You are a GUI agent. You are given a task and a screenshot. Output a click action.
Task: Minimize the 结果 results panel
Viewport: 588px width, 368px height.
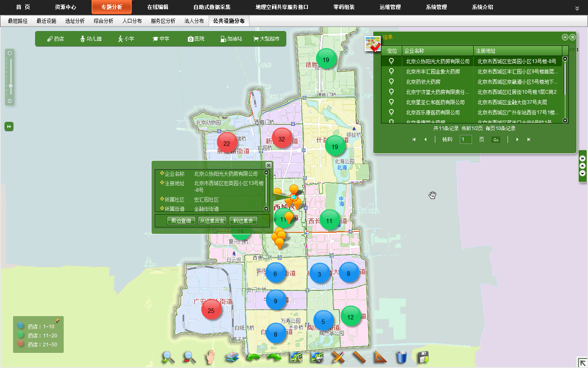tap(565, 37)
